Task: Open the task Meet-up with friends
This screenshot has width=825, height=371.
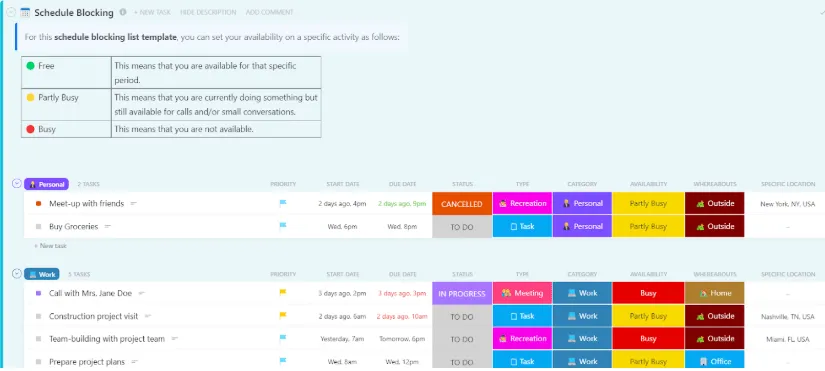Action: (x=86, y=204)
